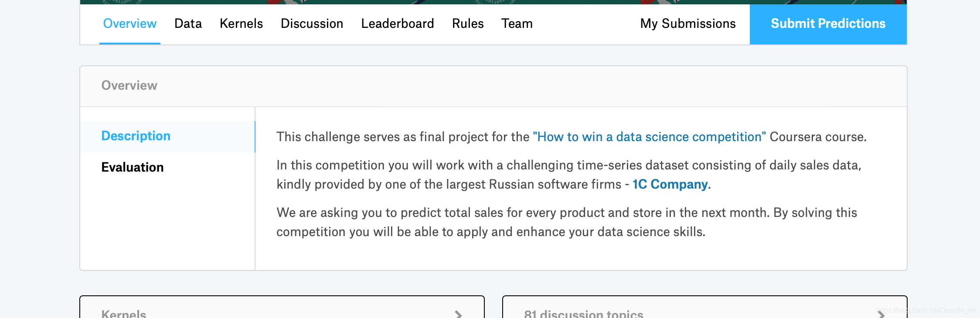View the Leaderboard tab

[398, 24]
